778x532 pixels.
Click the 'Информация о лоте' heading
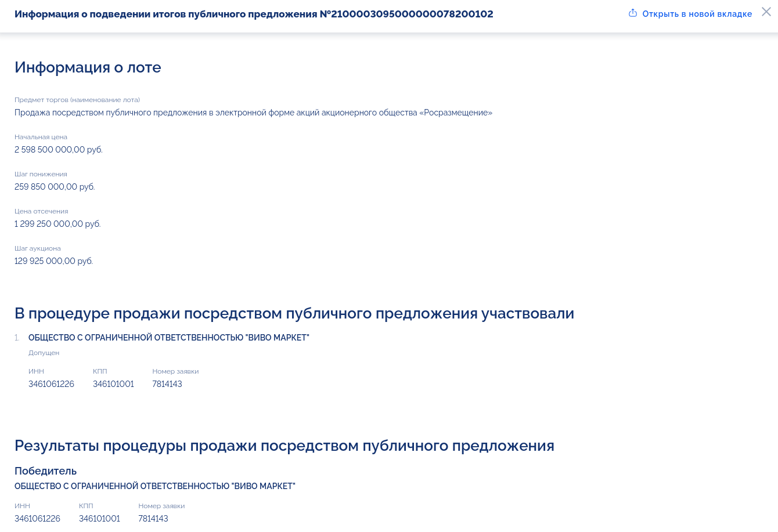tap(88, 67)
